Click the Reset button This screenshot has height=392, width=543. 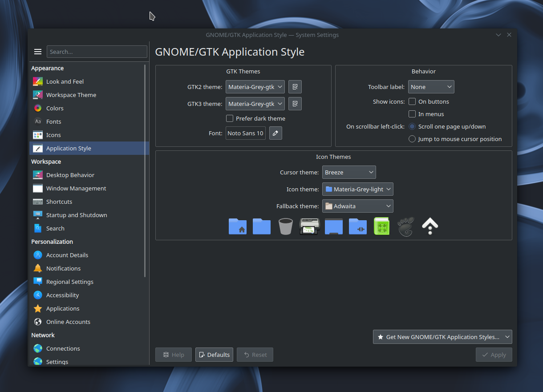click(x=255, y=355)
